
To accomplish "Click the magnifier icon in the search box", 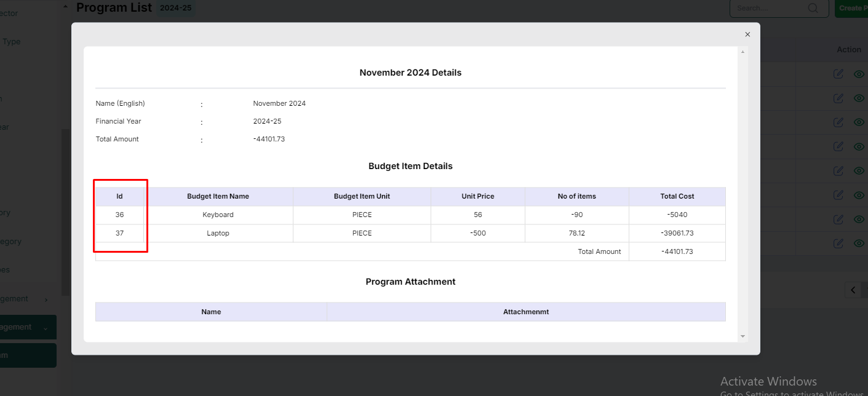I will [813, 8].
